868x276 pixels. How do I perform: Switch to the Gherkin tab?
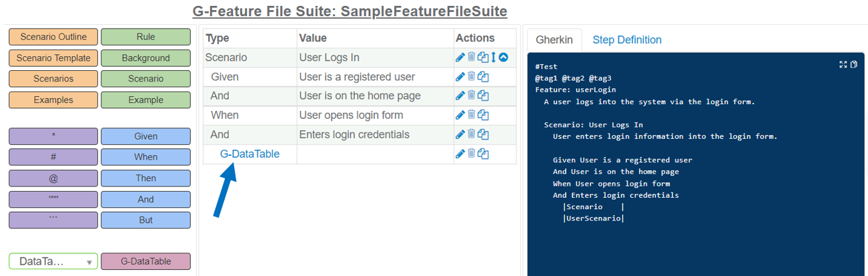coord(554,40)
